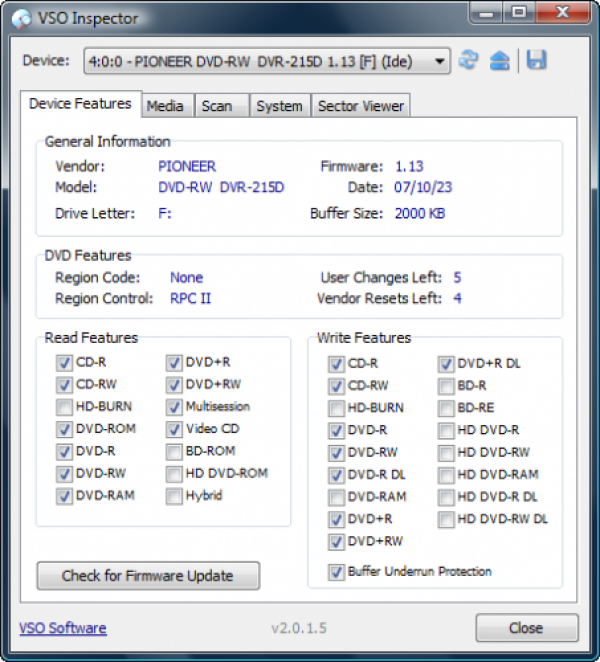Toggle the HD DVD-RW DL checkbox
The height and width of the screenshot is (662, 600).
(x=446, y=520)
